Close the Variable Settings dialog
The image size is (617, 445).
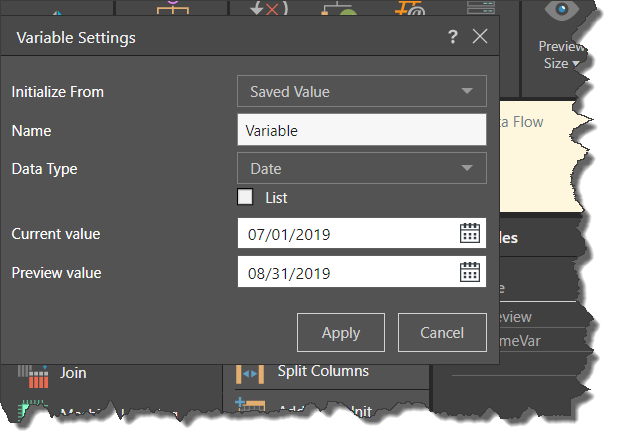(x=480, y=37)
